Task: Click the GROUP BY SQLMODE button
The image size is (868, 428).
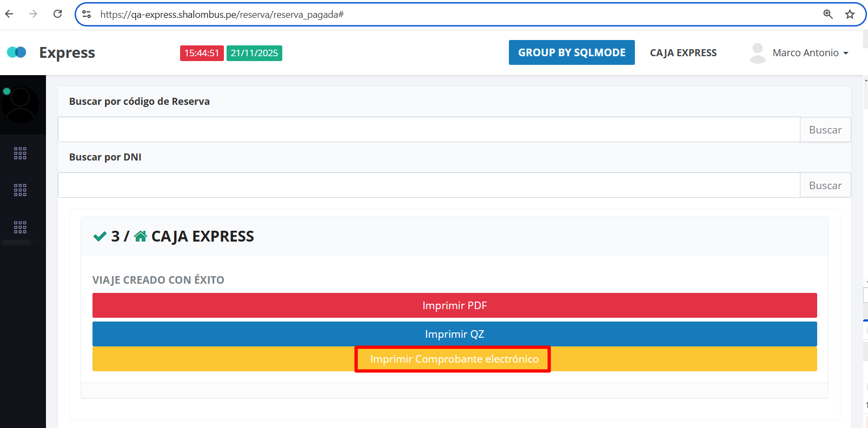Action: pyautogui.click(x=572, y=52)
